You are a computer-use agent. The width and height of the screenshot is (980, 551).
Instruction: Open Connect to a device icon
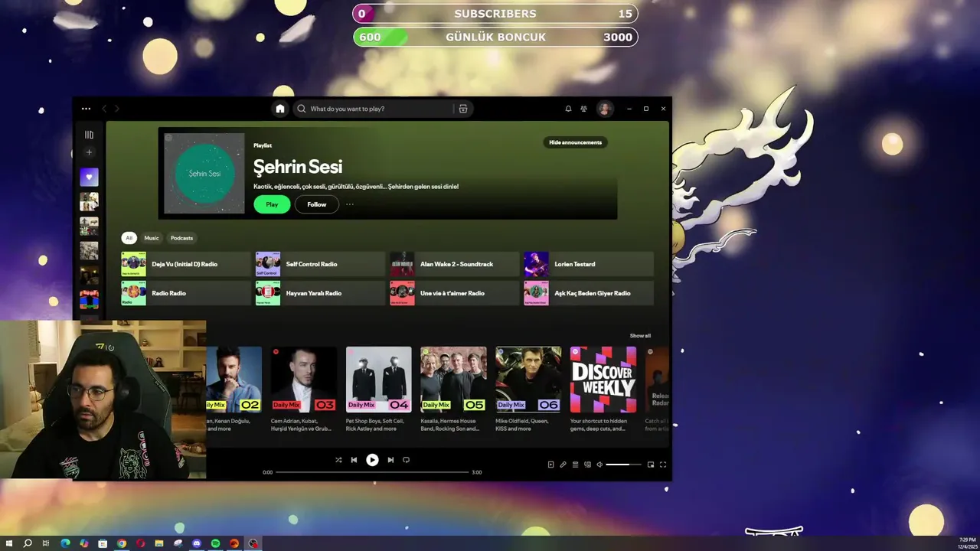pos(587,465)
